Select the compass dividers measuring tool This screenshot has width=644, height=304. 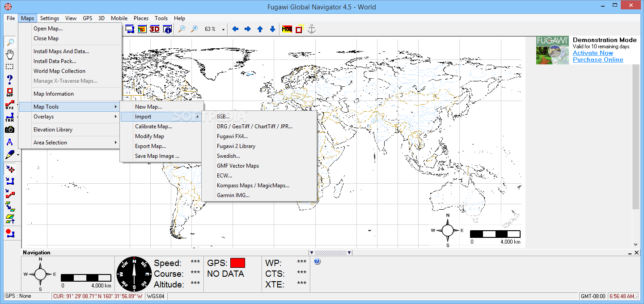pyautogui.click(x=10, y=143)
